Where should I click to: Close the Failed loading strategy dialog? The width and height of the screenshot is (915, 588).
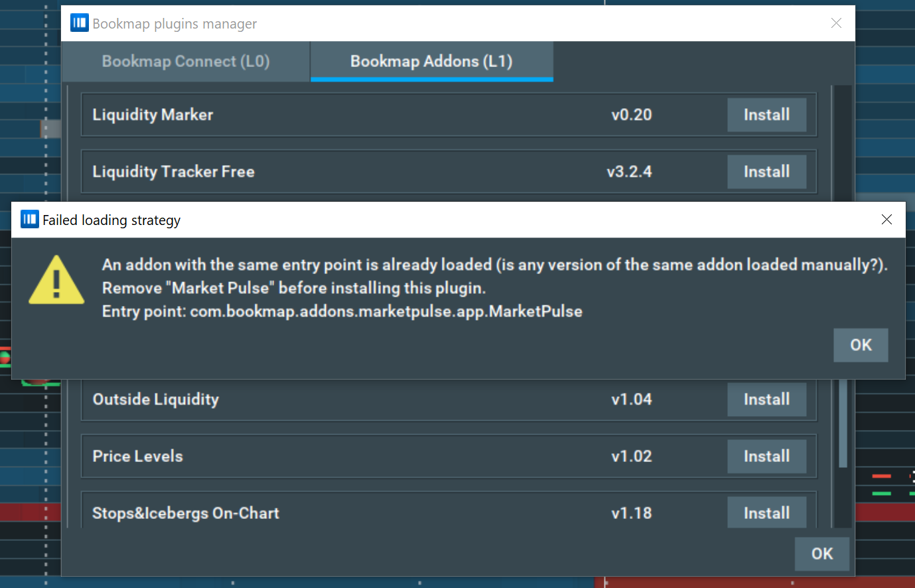(x=886, y=220)
